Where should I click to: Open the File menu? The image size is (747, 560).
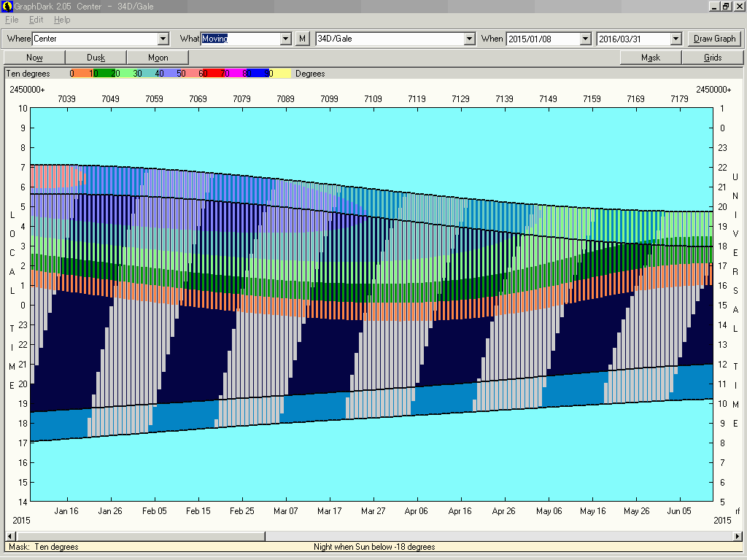(x=12, y=20)
